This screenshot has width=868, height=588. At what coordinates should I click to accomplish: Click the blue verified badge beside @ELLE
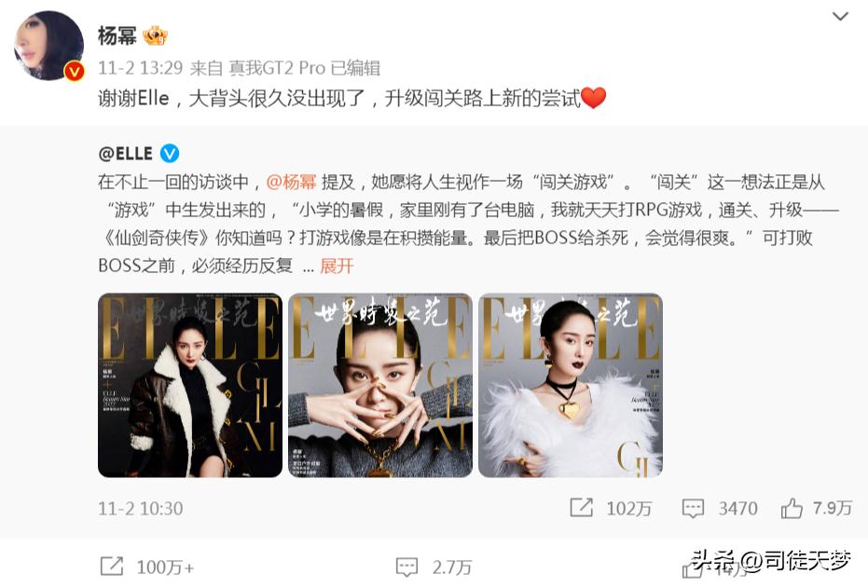click(x=170, y=153)
